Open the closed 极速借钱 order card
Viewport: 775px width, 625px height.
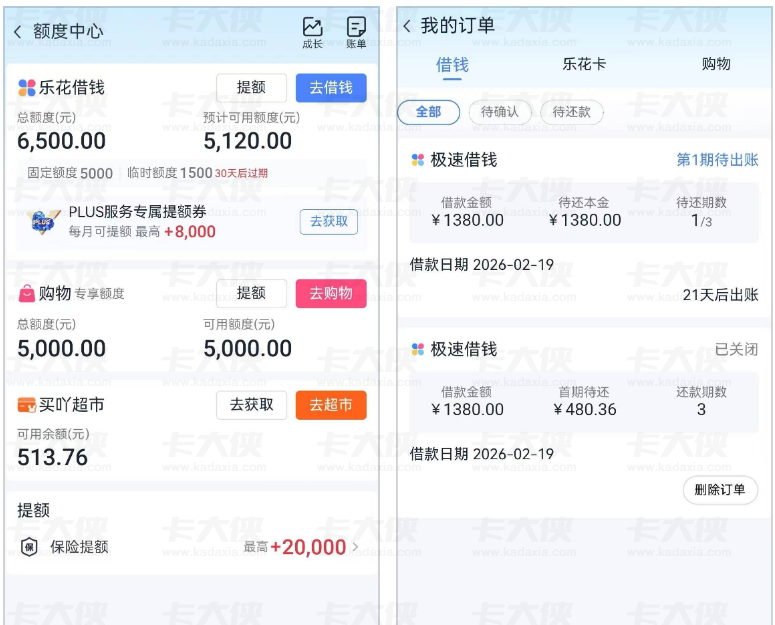click(x=584, y=424)
